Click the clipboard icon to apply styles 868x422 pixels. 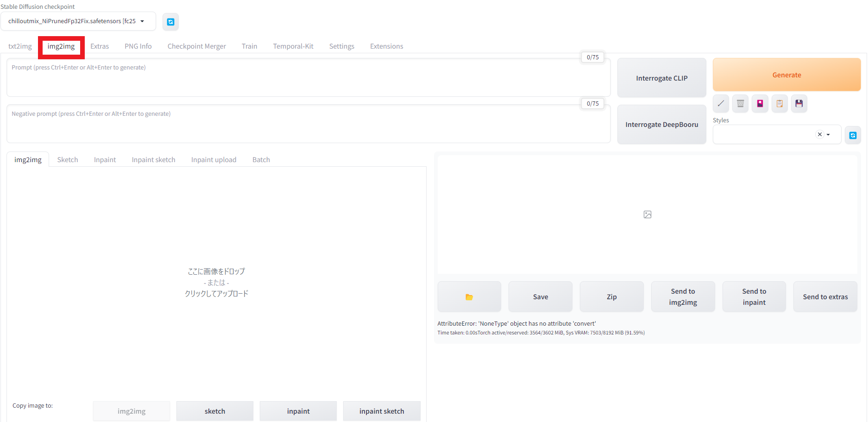(780, 104)
